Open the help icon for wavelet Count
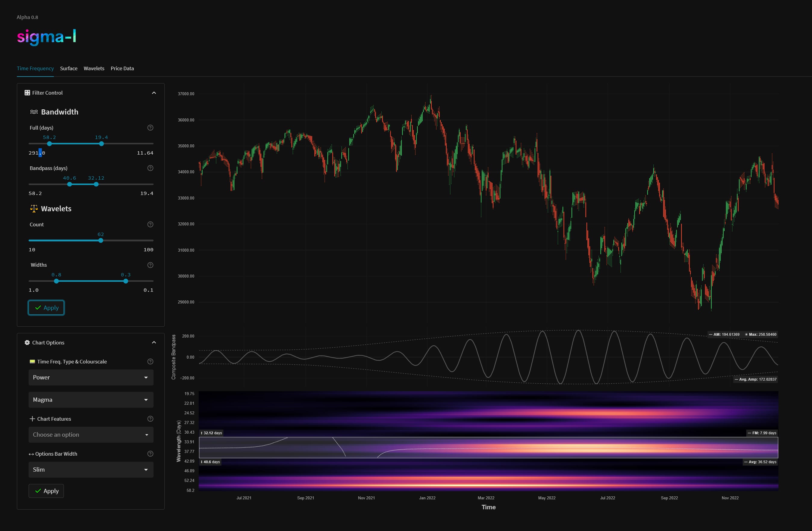 (x=150, y=224)
